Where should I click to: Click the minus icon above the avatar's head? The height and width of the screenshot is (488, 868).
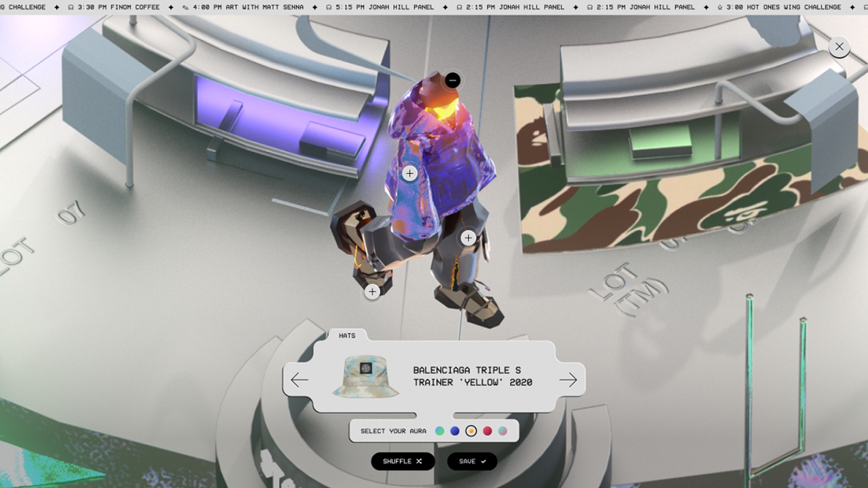pos(454,80)
